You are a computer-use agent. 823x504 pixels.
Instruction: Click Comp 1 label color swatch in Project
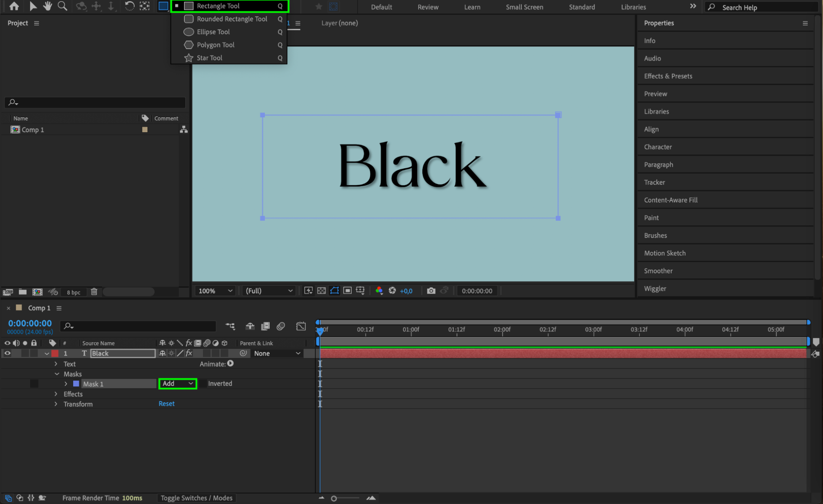point(145,130)
